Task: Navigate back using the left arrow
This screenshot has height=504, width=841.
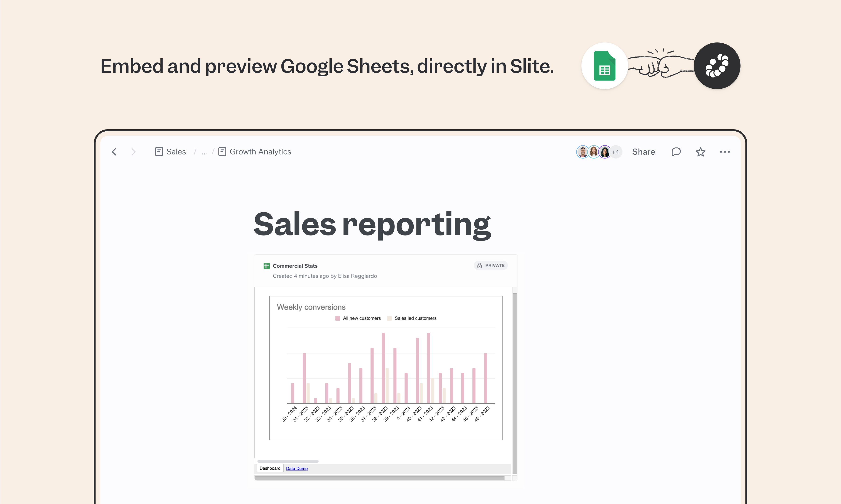Action: click(x=114, y=152)
